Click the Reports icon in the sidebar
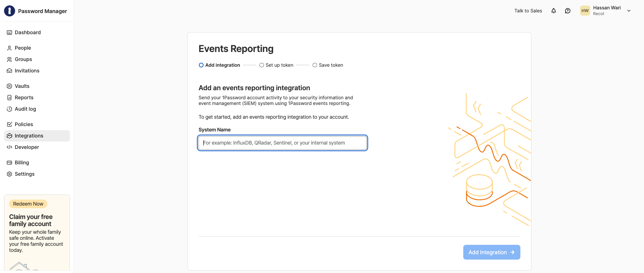 (9, 98)
